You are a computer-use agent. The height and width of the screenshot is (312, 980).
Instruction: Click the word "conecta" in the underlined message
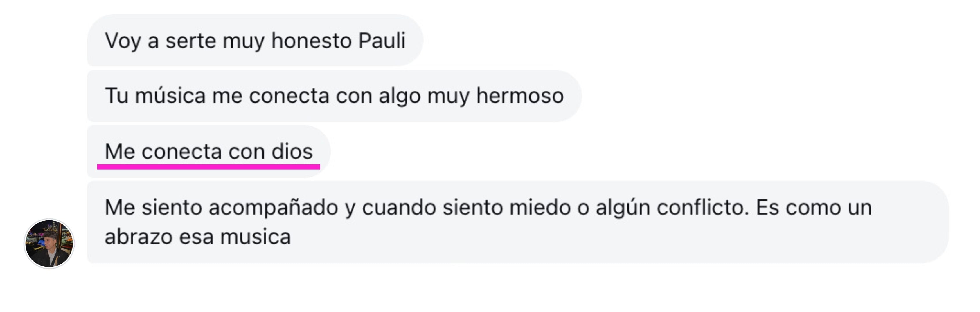[x=182, y=151]
